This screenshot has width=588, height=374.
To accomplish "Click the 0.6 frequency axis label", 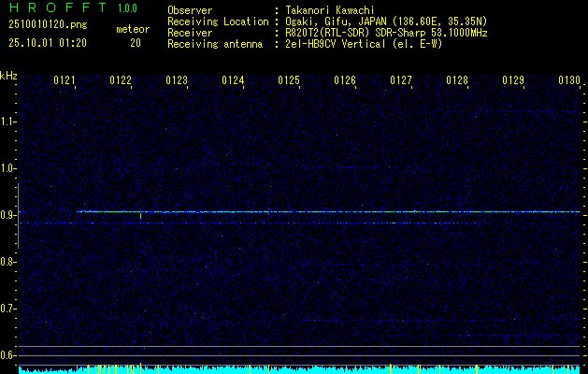I will (7, 355).
